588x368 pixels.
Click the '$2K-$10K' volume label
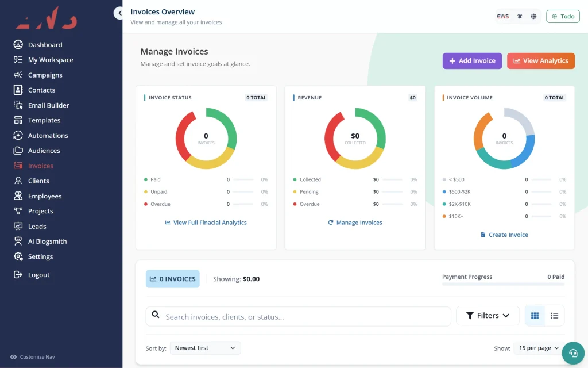click(460, 204)
